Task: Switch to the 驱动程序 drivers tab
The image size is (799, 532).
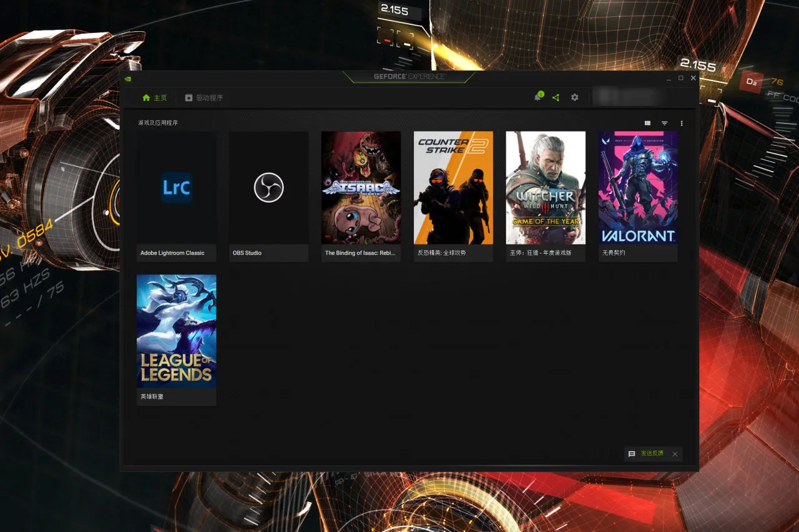Action: point(203,98)
